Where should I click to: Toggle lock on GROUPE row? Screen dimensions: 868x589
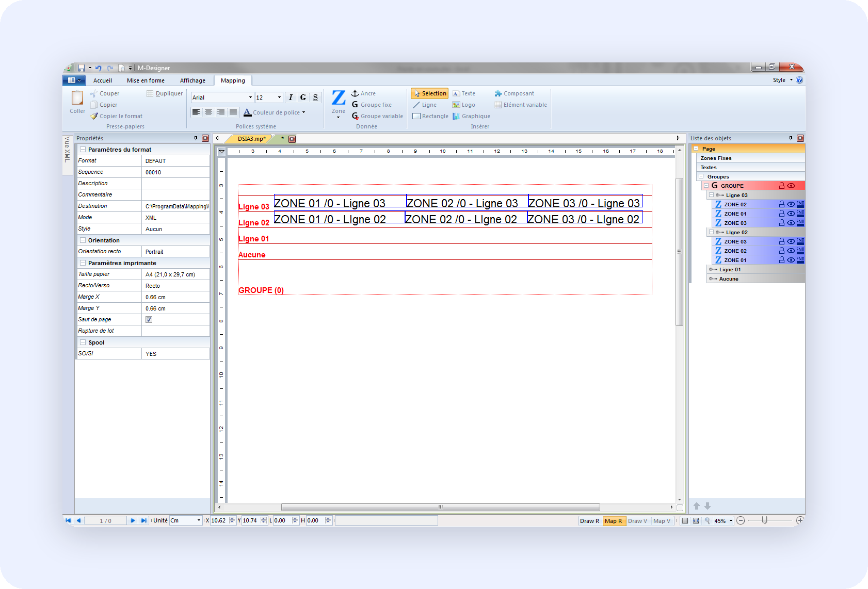point(781,186)
